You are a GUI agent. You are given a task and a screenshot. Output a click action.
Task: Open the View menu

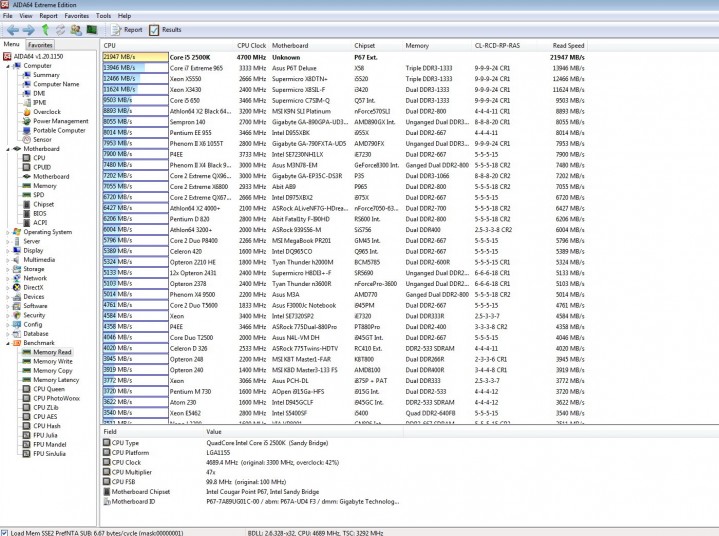coord(26,16)
